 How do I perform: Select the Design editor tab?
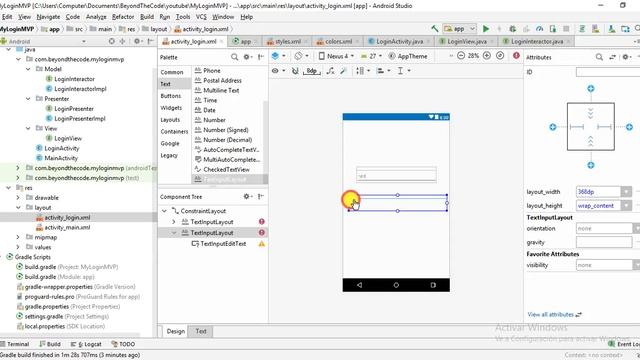click(x=176, y=331)
